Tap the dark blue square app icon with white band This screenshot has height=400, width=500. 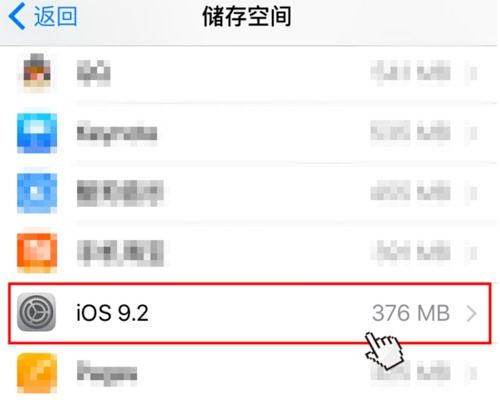(x=37, y=133)
